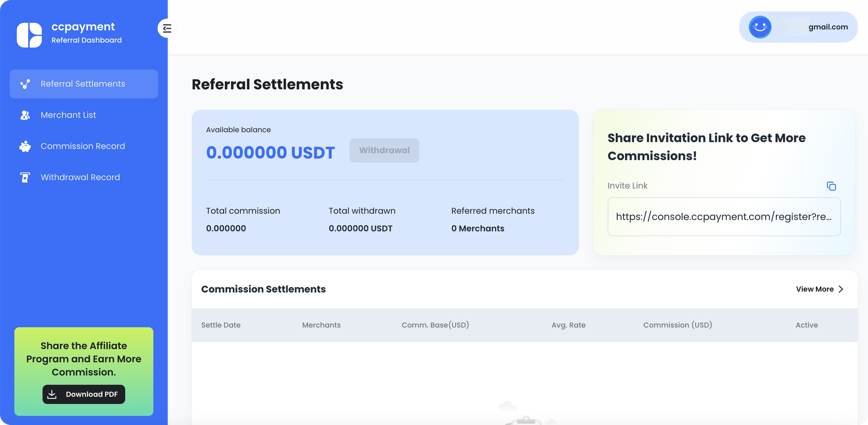Copy the invite link using copy icon
This screenshot has width=868, height=425.
[831, 186]
